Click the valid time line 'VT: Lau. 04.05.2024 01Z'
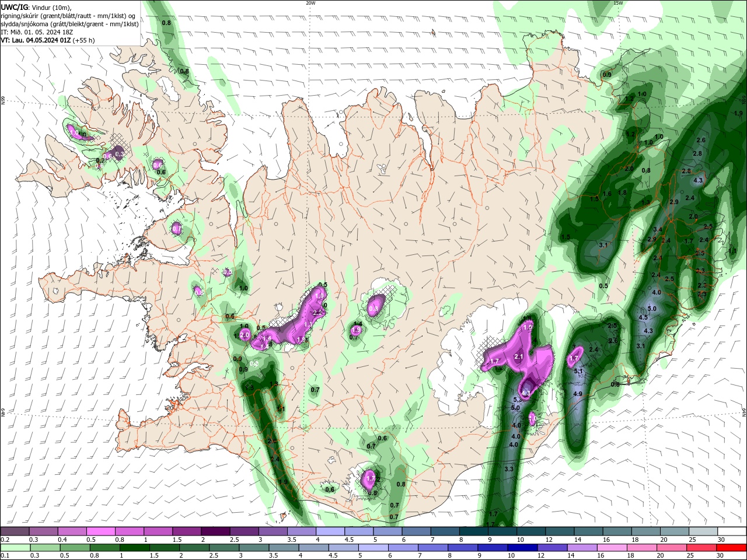Screen dimensions: 747x560 click(x=36, y=40)
